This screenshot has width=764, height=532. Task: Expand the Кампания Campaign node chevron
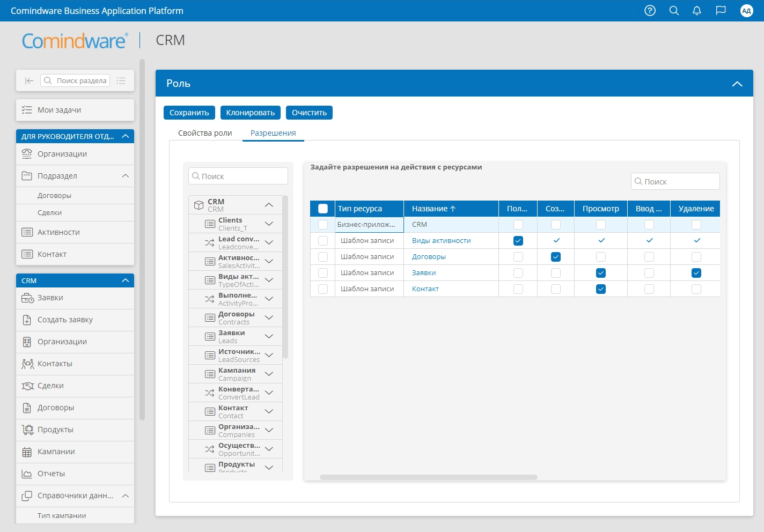[269, 374]
